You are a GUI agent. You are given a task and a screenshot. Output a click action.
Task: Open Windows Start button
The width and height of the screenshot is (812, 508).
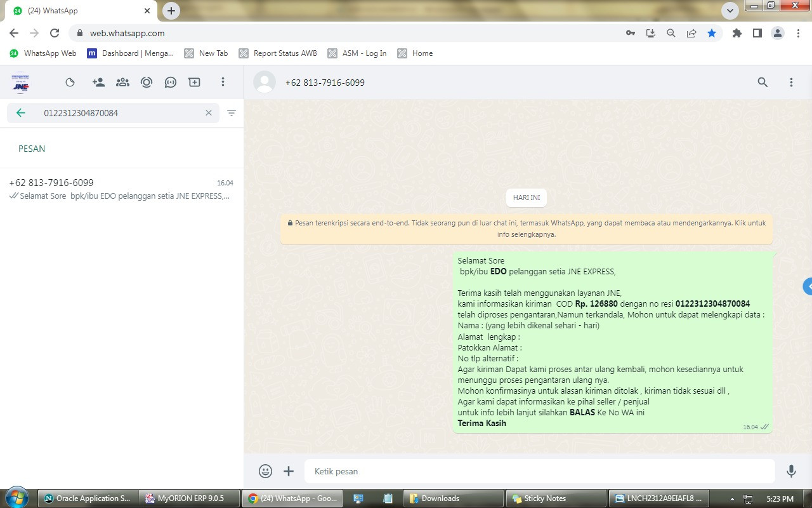(x=17, y=497)
